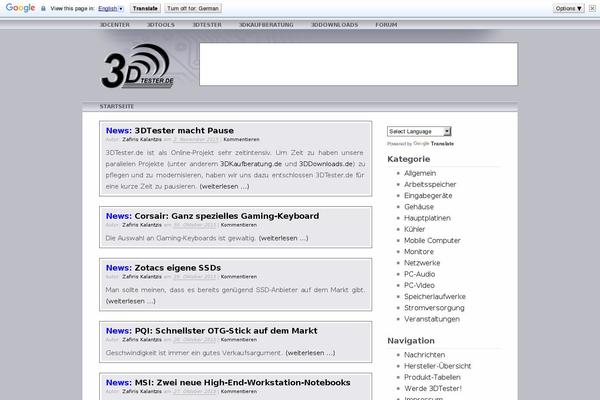Screen dimensions: 600x400
Task: Click weiterlesen in PQI OTG-Stick article
Action: tap(310, 353)
